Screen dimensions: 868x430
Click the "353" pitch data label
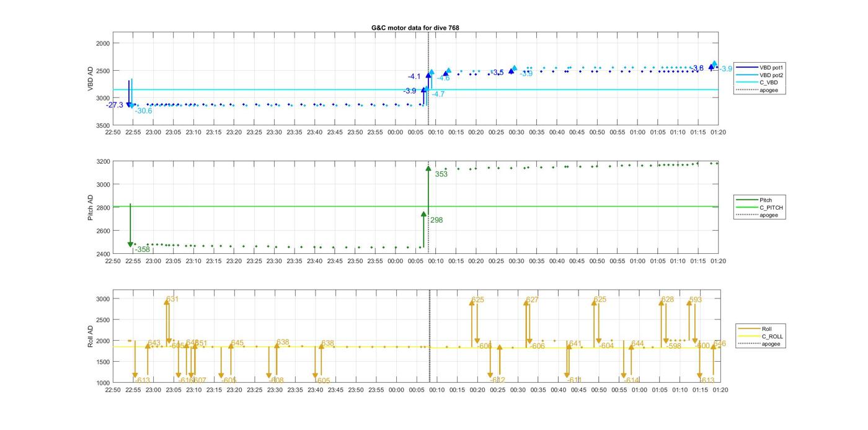point(441,174)
